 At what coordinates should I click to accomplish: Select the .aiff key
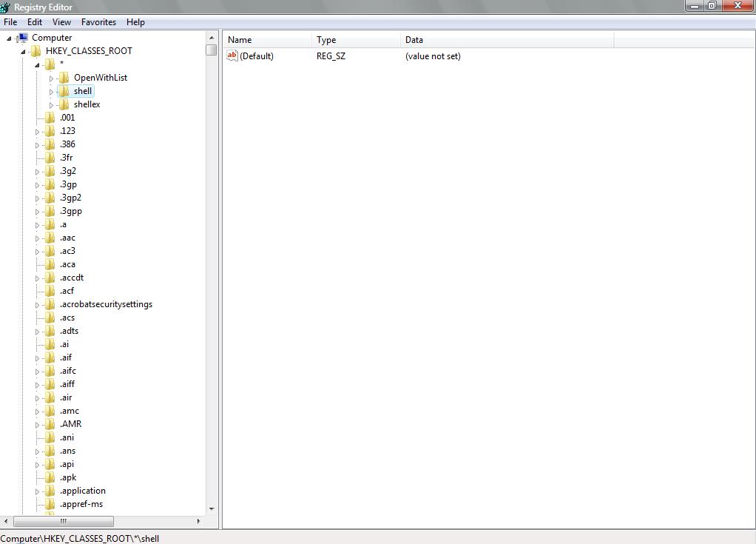(67, 384)
